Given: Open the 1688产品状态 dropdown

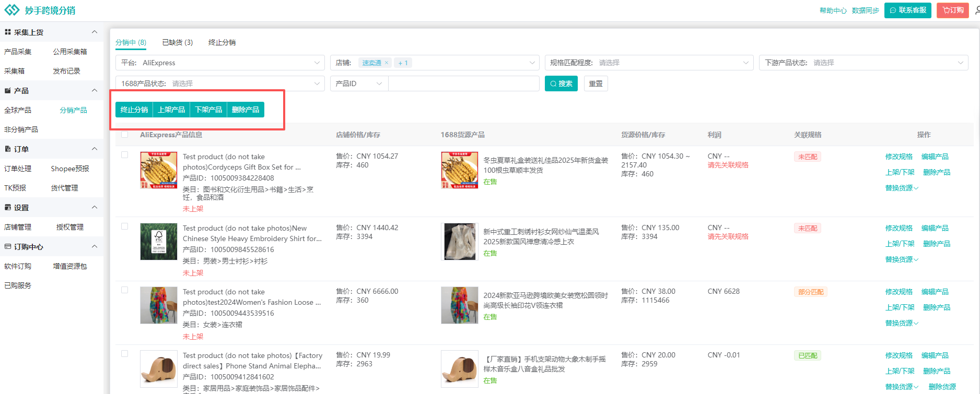Looking at the screenshot, I should [220, 83].
